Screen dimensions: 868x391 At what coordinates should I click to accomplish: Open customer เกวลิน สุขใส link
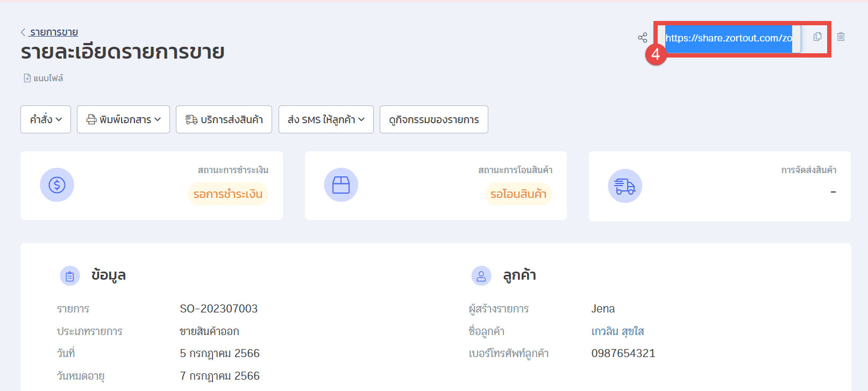618,331
